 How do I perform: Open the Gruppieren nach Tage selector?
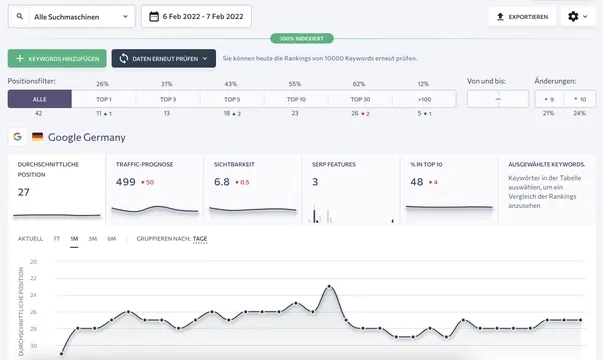click(x=200, y=239)
